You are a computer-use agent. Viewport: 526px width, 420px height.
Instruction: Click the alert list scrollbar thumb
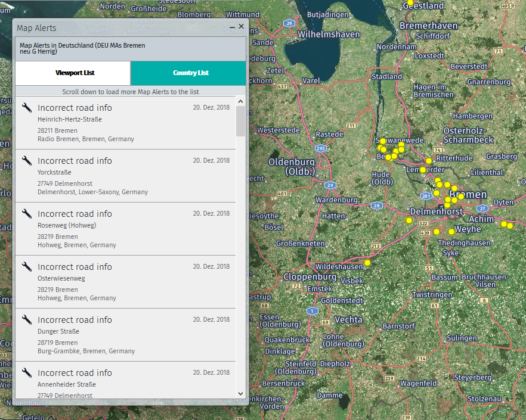tap(240, 122)
